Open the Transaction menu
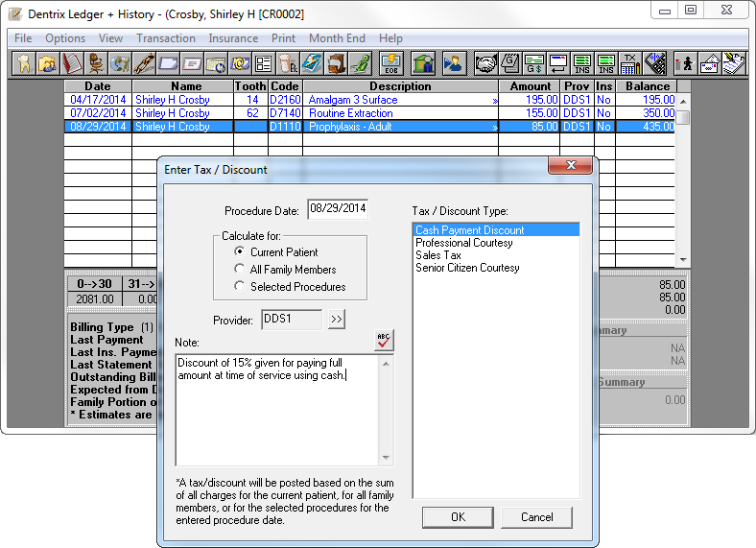This screenshot has height=548, width=756. click(x=166, y=38)
